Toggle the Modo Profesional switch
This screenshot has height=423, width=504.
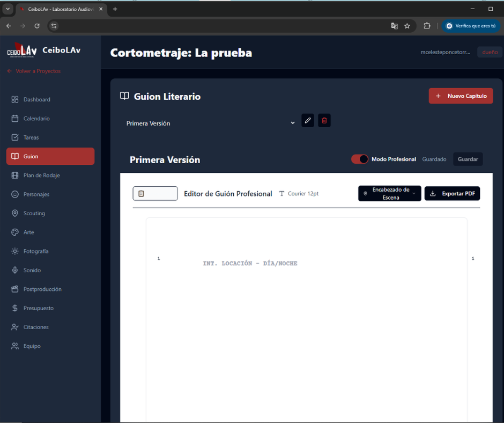click(x=360, y=159)
